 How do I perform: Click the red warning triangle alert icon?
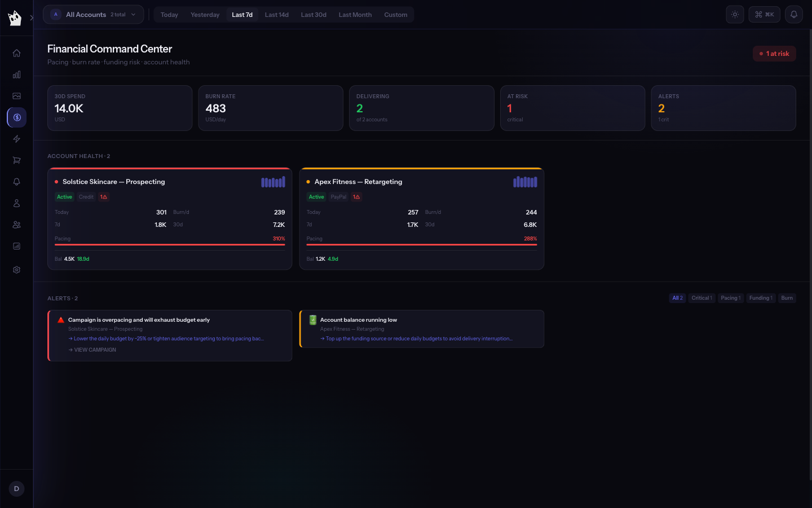pos(61,320)
